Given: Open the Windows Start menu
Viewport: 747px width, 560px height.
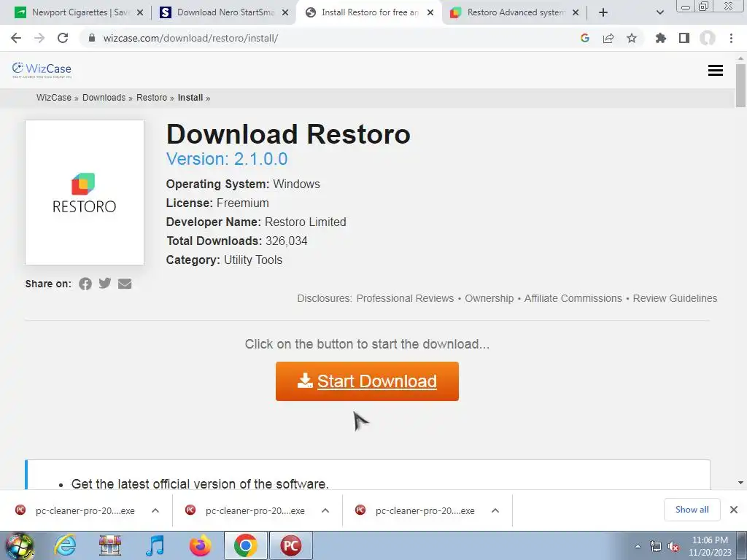Looking at the screenshot, I should pos(19,545).
